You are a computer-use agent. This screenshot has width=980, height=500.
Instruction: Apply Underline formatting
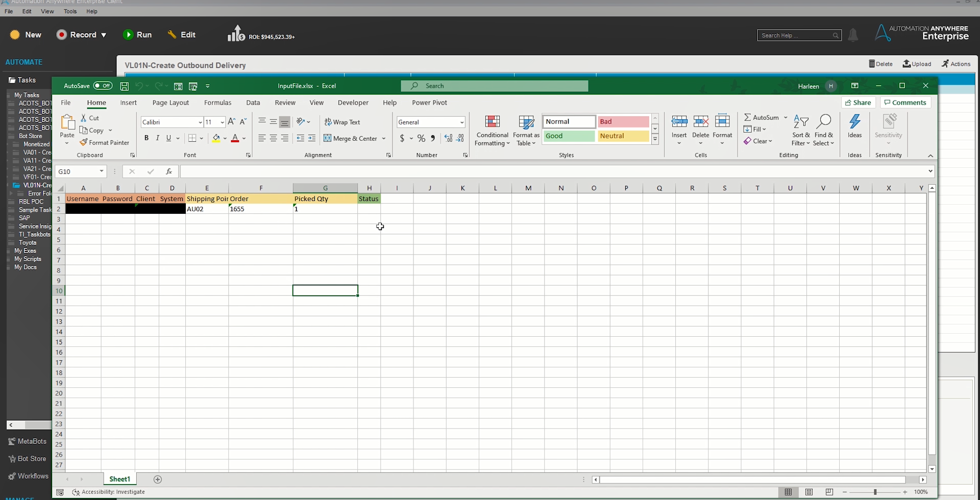[x=168, y=138]
